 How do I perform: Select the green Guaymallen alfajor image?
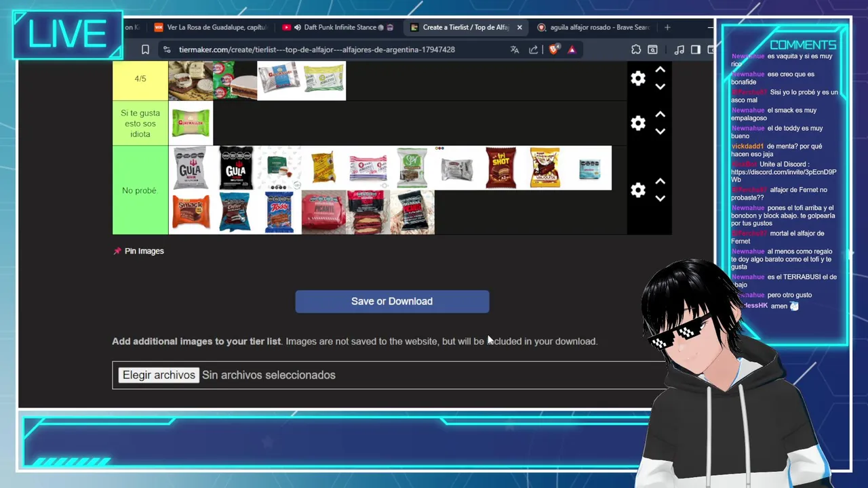(x=191, y=123)
